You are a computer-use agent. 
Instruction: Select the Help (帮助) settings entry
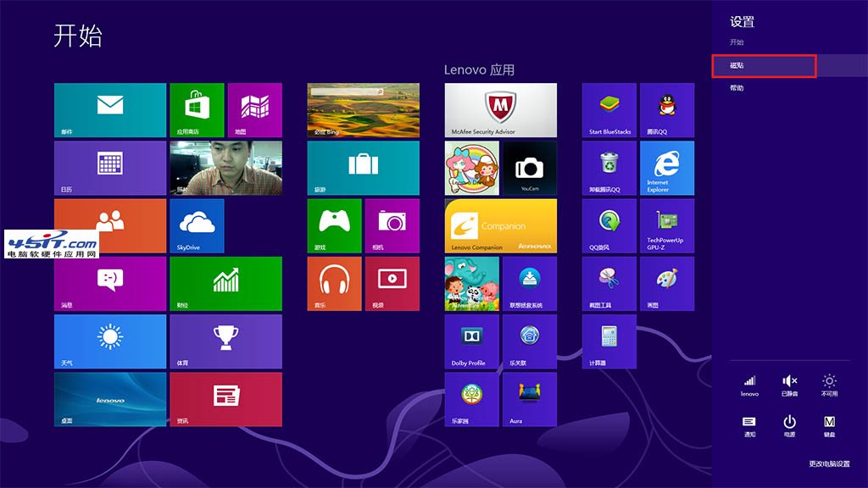(737, 88)
